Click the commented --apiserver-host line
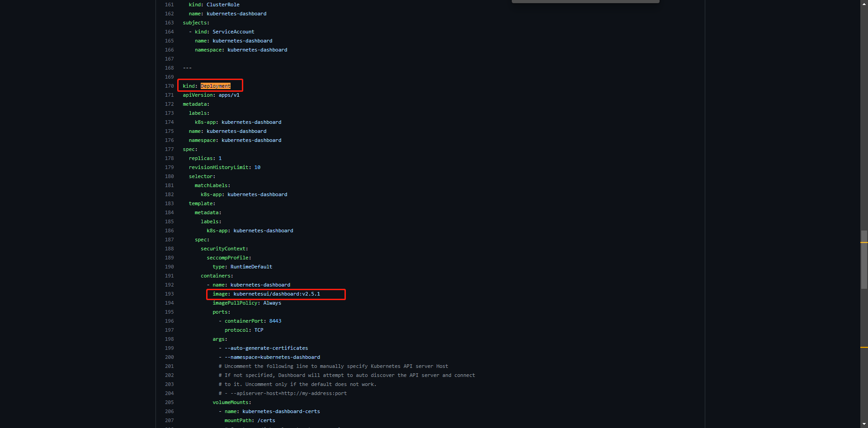The height and width of the screenshot is (428, 868). coord(283,393)
